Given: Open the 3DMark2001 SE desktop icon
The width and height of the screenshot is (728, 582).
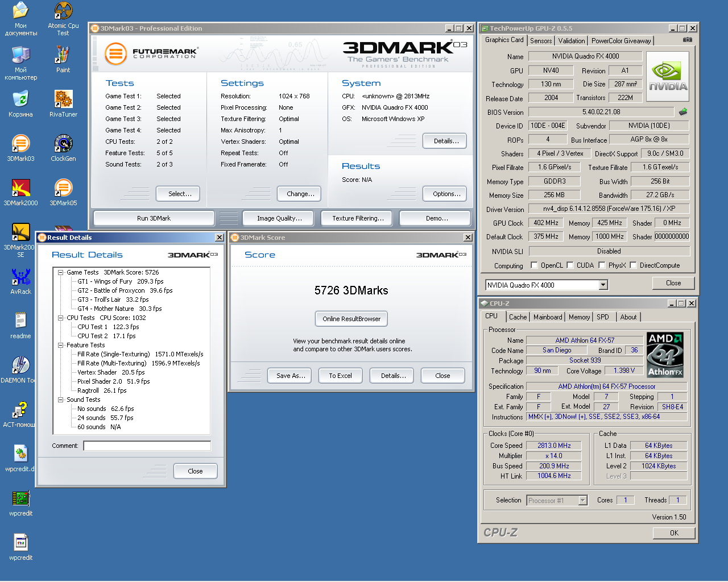Looking at the screenshot, I should [20, 240].
